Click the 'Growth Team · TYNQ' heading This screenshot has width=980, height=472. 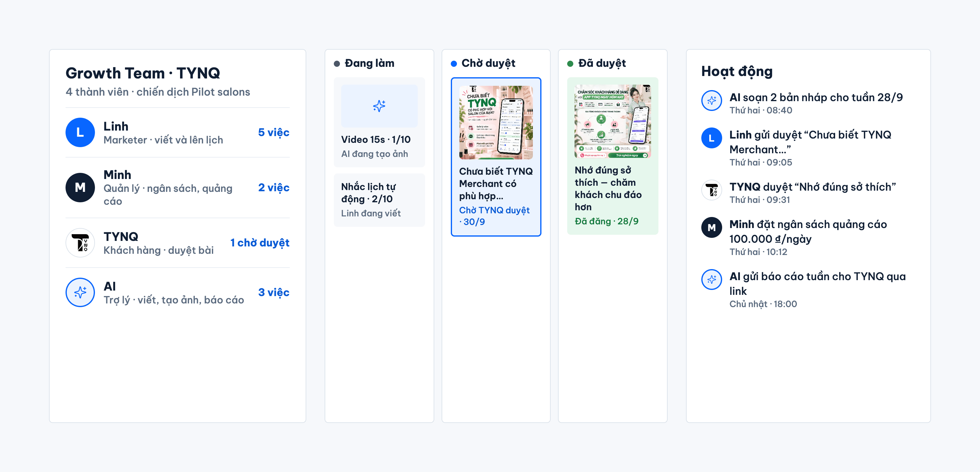pyautogui.click(x=143, y=73)
